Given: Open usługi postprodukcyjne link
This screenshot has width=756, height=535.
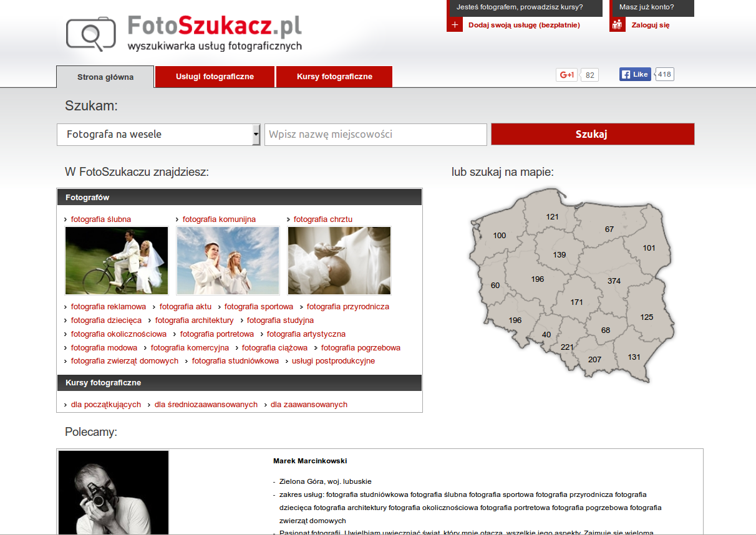Looking at the screenshot, I should click(x=334, y=361).
